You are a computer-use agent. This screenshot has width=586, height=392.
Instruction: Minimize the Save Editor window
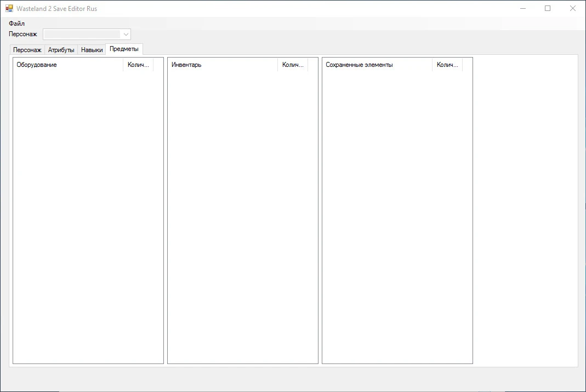523,8
